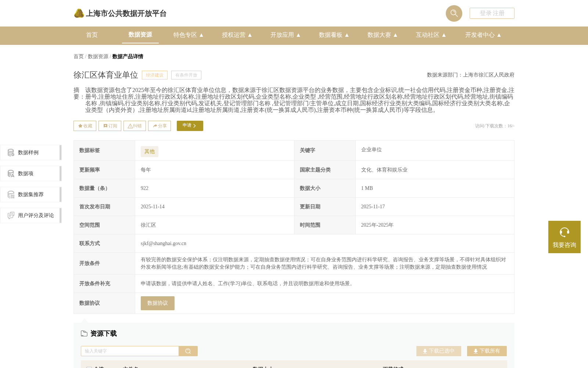Click the 1 MB data size value
Image resolution: width=588 pixels, height=368 pixels.
pos(367,188)
